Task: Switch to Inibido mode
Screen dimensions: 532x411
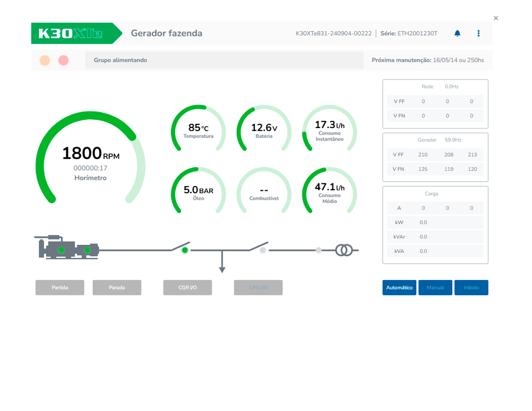Action: (x=471, y=288)
